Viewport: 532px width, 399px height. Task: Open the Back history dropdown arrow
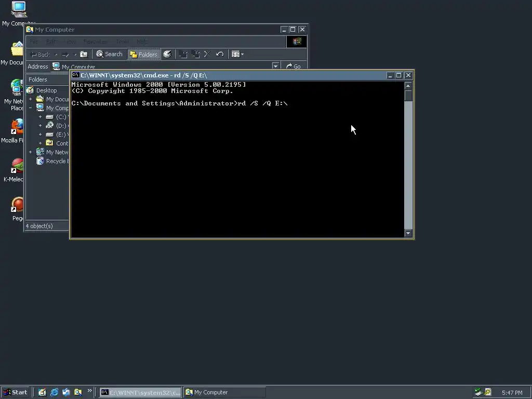[56, 54]
